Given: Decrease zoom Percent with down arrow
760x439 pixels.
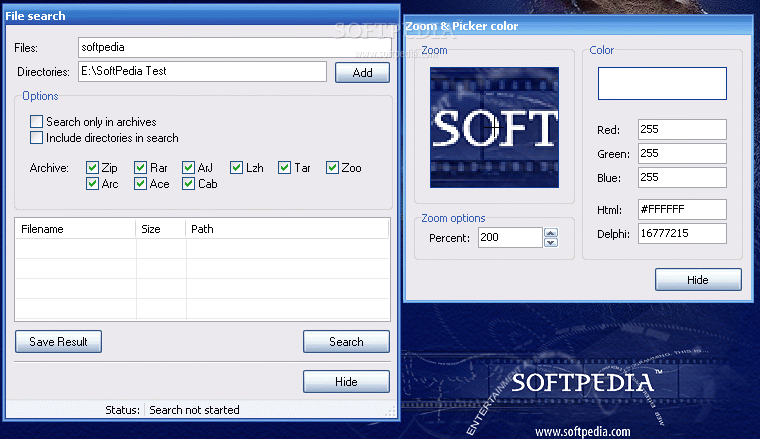Looking at the screenshot, I should pyautogui.click(x=551, y=242).
